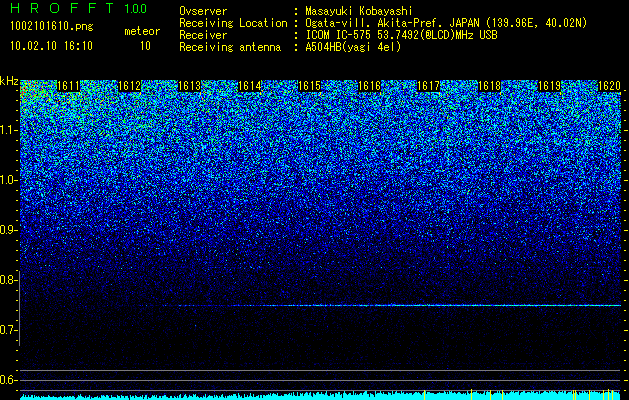Click the 1613 time marker

click(189, 86)
